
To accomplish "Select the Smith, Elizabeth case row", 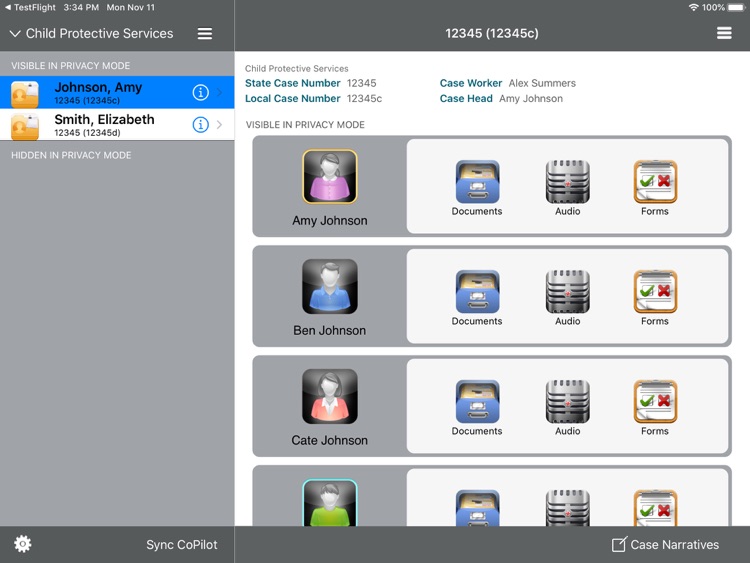I will point(117,125).
